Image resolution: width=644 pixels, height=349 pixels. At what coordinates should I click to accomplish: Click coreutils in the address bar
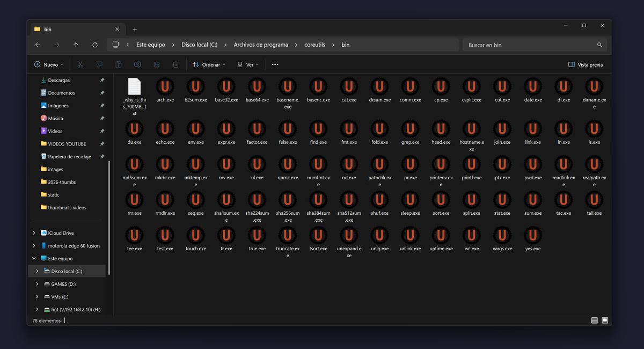tap(315, 45)
